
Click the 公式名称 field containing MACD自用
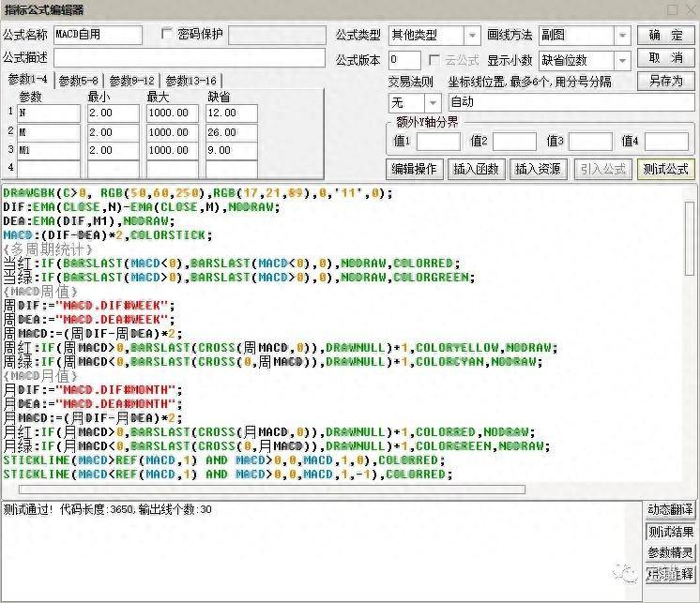99,35
